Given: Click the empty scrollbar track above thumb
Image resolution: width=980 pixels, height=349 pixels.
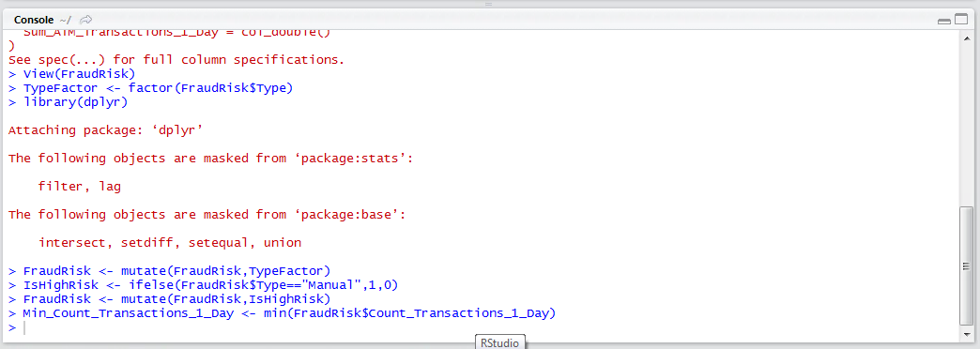Looking at the screenshot, I should [966, 124].
